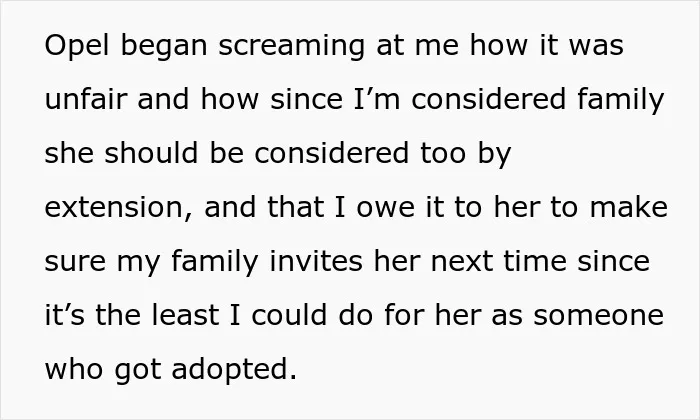Click "make" at end of fourth line
Image resolution: width=700 pixels, height=420 pixels.
point(629,207)
